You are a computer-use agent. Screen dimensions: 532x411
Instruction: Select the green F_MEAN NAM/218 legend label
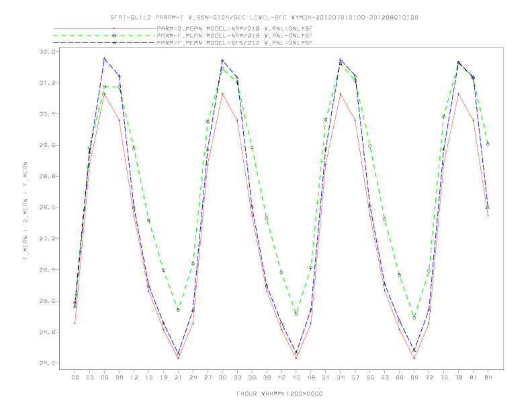coord(234,36)
